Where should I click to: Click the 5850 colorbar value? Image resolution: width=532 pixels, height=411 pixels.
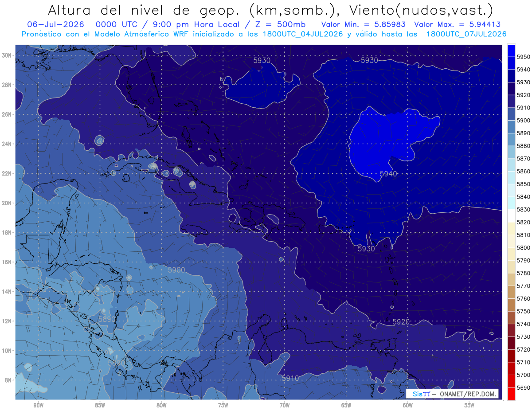point(523,184)
